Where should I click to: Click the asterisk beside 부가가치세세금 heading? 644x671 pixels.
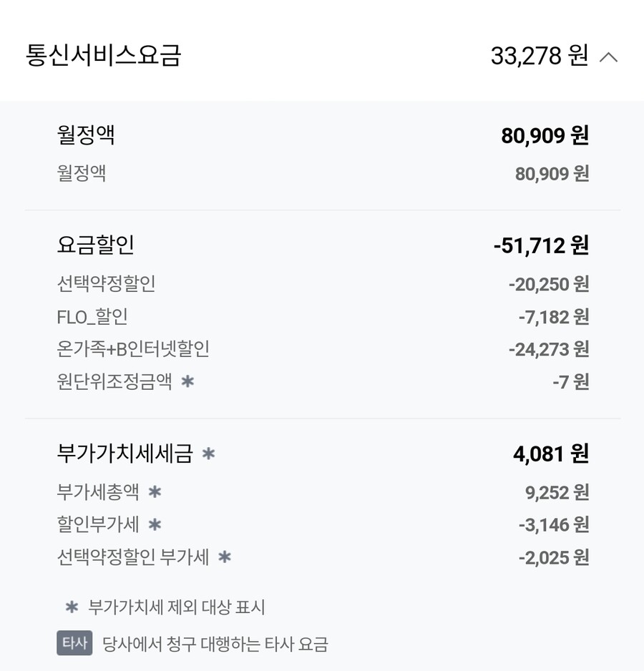[208, 453]
